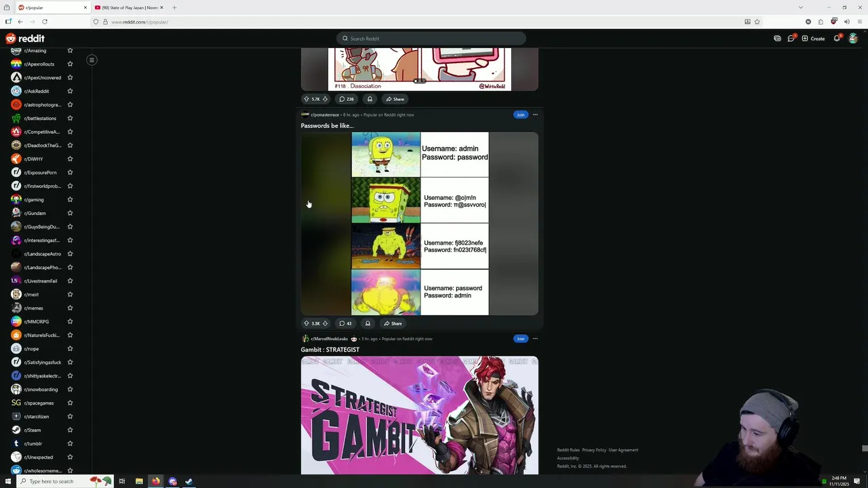Open the Strategist Gambit image
Image resolution: width=868 pixels, height=488 pixels.
[420, 415]
